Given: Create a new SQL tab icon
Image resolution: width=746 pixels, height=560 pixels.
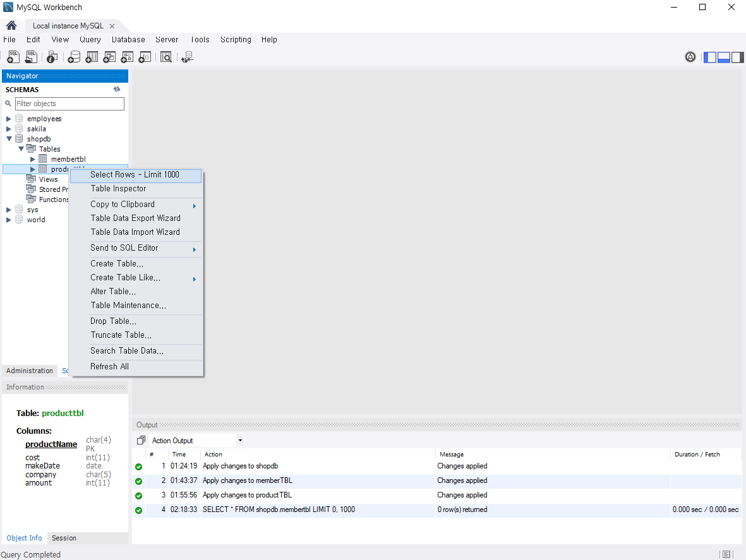Looking at the screenshot, I should click(x=13, y=57).
